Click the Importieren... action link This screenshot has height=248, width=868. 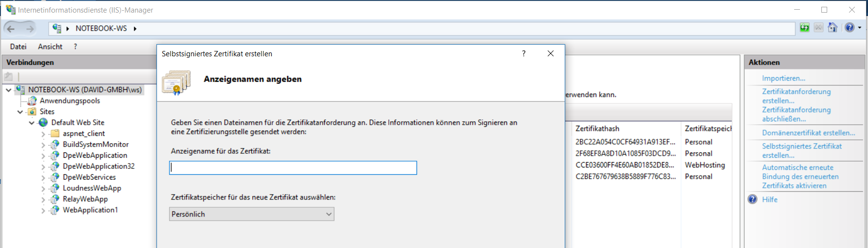point(783,78)
